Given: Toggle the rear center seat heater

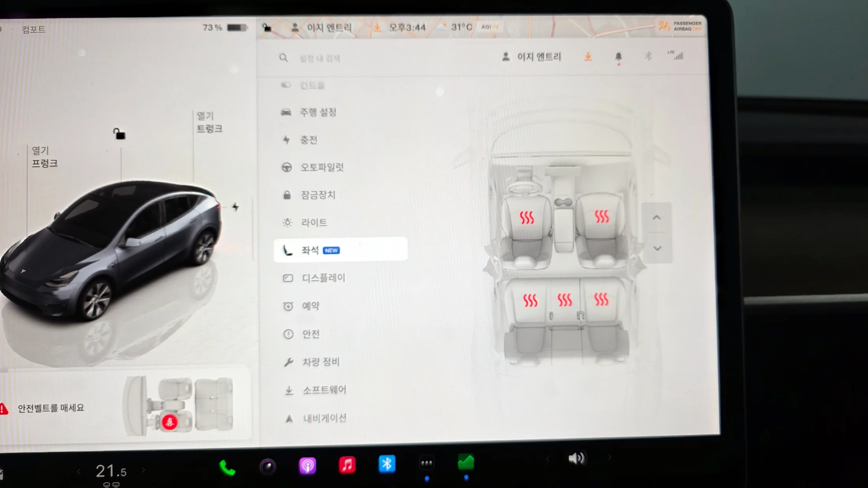Looking at the screenshot, I should click(x=565, y=300).
